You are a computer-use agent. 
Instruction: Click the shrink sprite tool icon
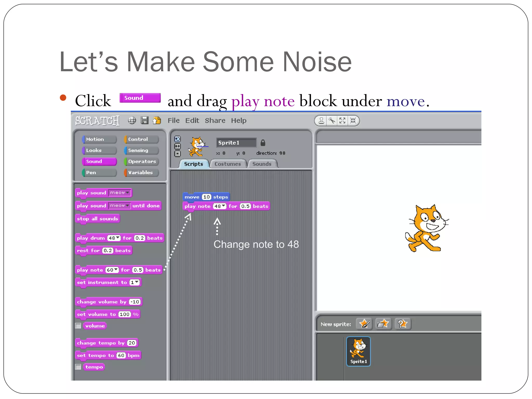point(353,121)
